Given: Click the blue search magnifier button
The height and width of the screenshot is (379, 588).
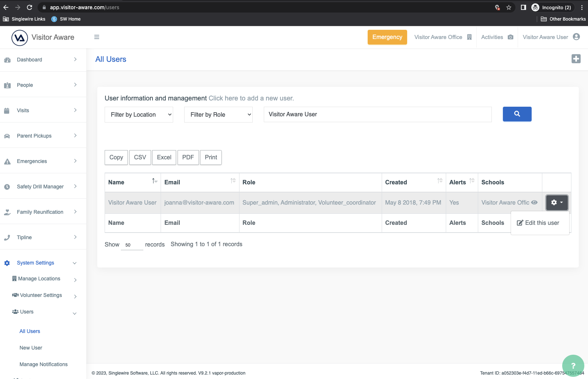Looking at the screenshot, I should point(517,114).
